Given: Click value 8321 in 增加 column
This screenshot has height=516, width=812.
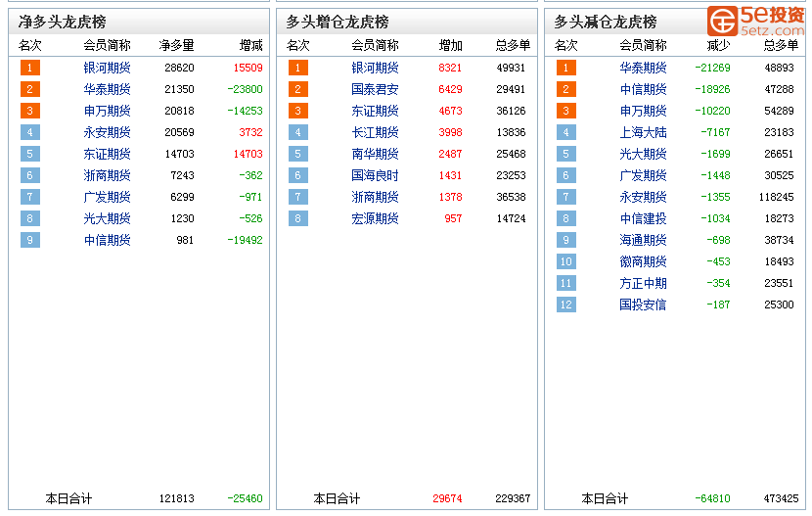Looking at the screenshot, I should 450,68.
